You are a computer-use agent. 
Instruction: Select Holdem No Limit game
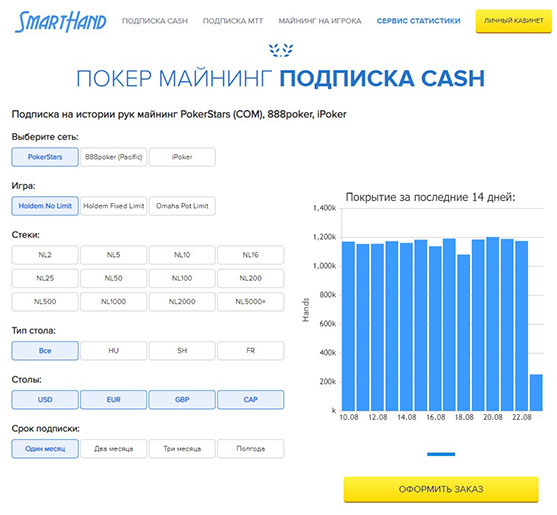coord(45,206)
